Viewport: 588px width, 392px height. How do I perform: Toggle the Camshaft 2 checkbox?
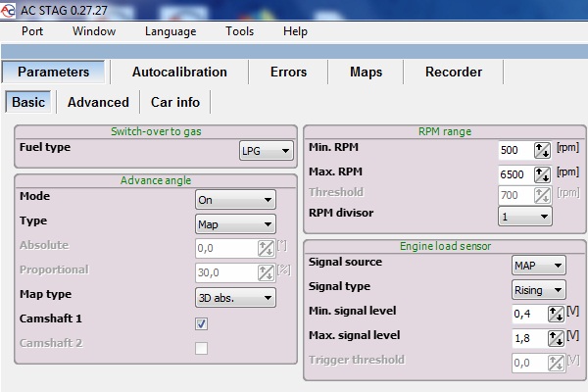point(201,348)
